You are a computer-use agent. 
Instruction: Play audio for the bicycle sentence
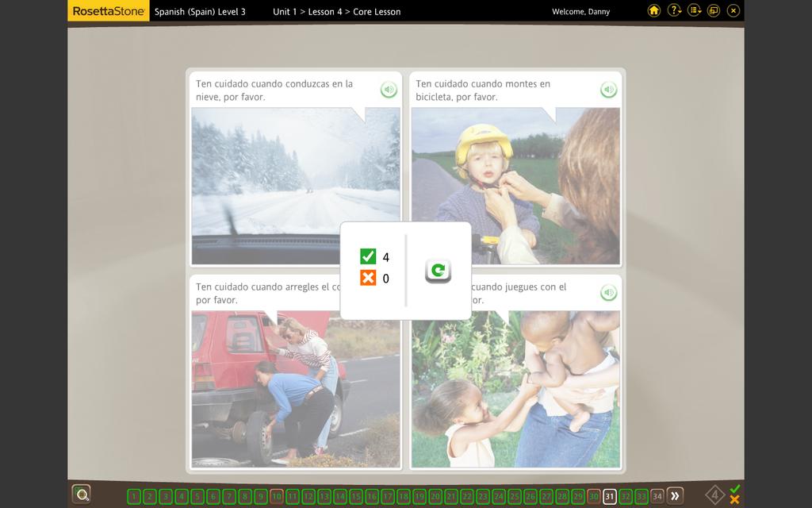608,90
